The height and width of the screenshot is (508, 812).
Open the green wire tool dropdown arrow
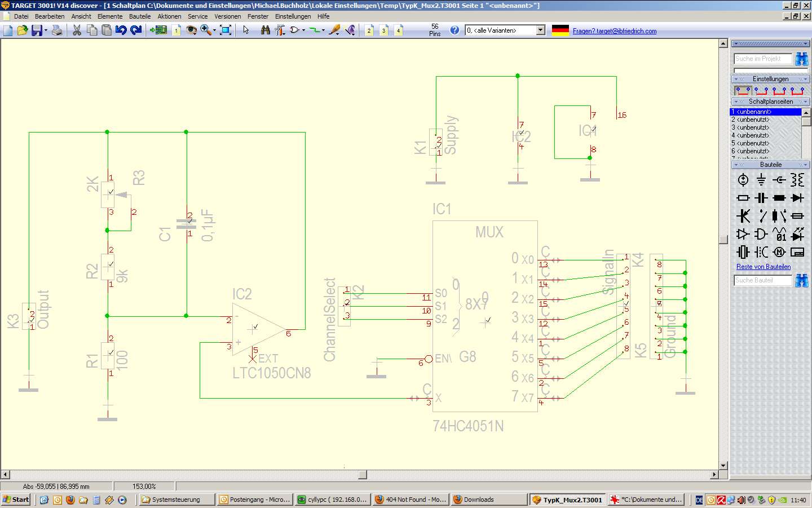[x=323, y=30]
